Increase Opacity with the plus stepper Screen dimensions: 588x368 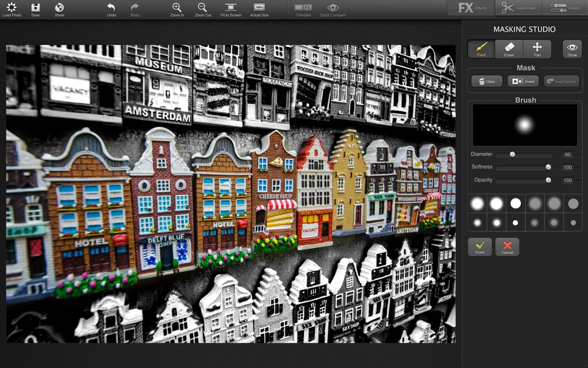click(578, 180)
